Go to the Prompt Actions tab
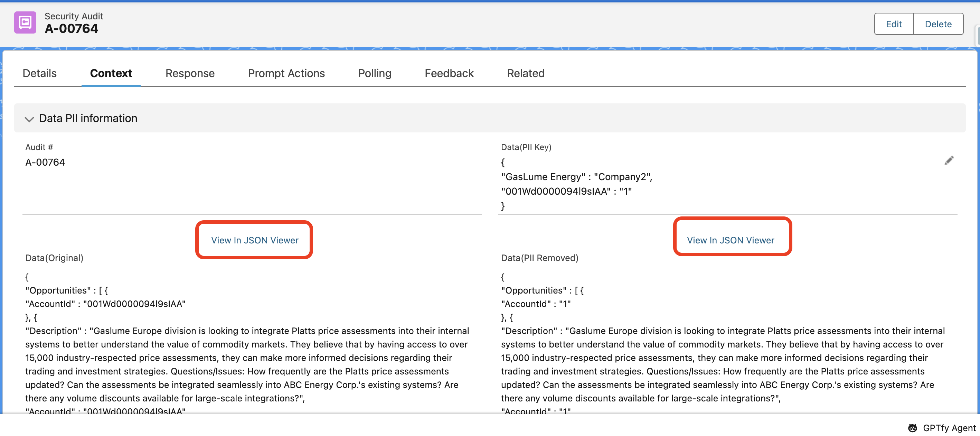The height and width of the screenshot is (436, 980). tap(286, 73)
